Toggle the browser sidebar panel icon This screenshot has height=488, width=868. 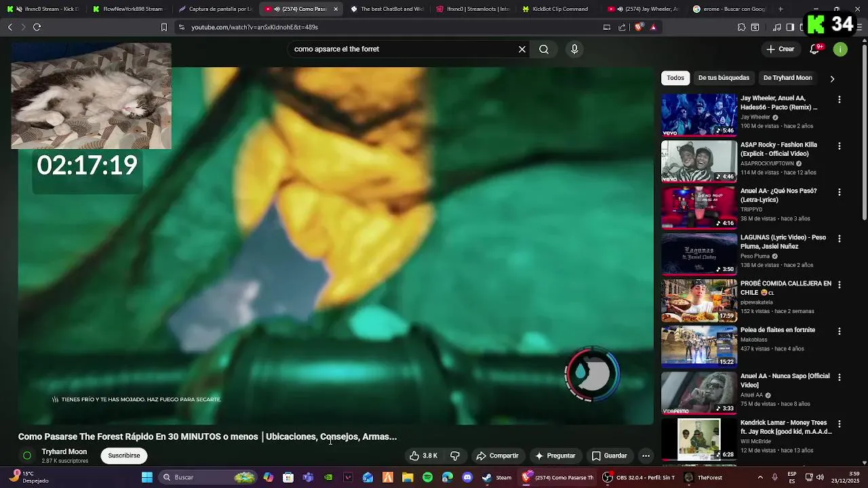pos(790,27)
